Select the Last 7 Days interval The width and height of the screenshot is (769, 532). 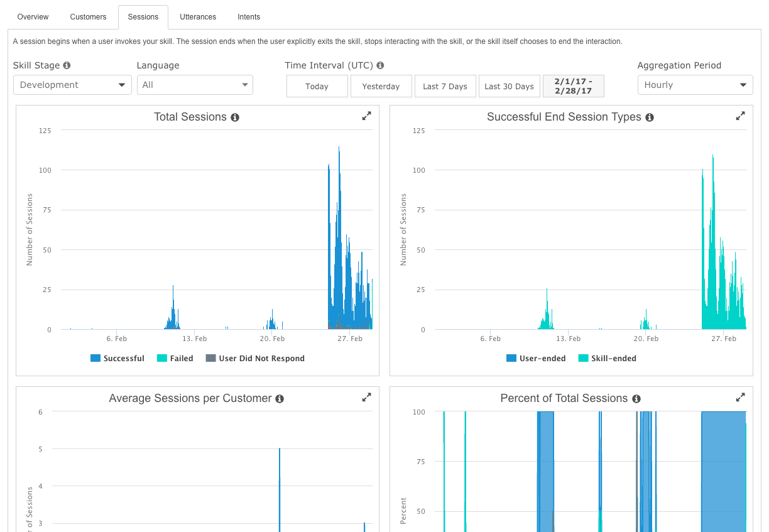(445, 87)
